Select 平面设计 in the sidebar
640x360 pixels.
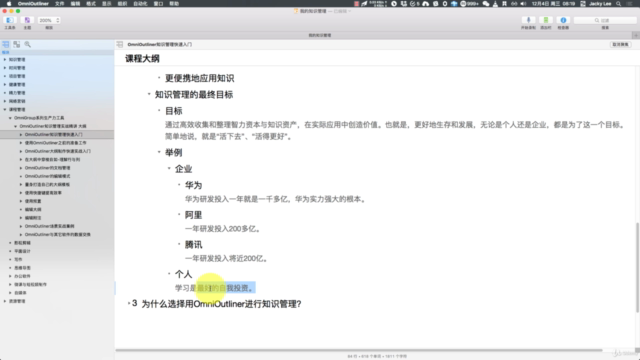[22, 251]
